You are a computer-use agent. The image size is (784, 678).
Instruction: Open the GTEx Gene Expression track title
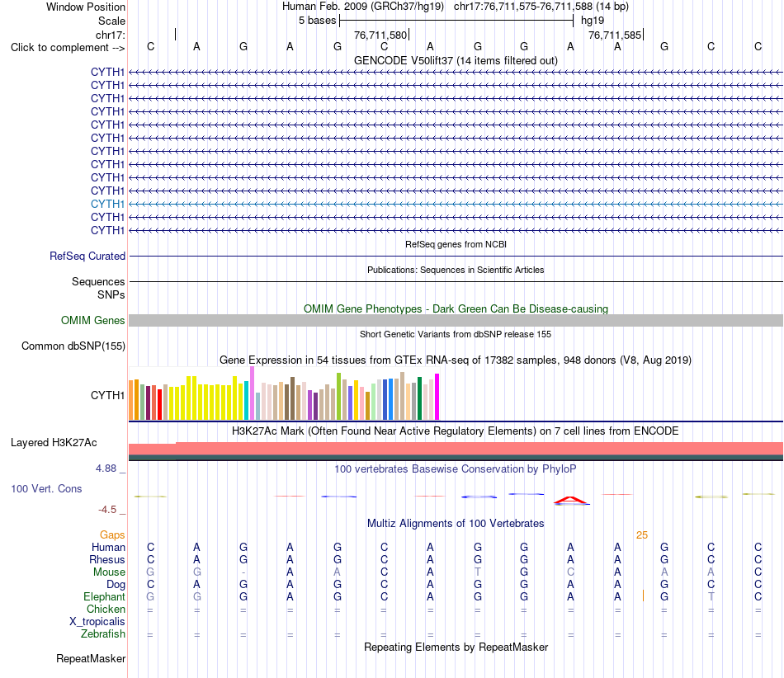pyautogui.click(x=456, y=360)
